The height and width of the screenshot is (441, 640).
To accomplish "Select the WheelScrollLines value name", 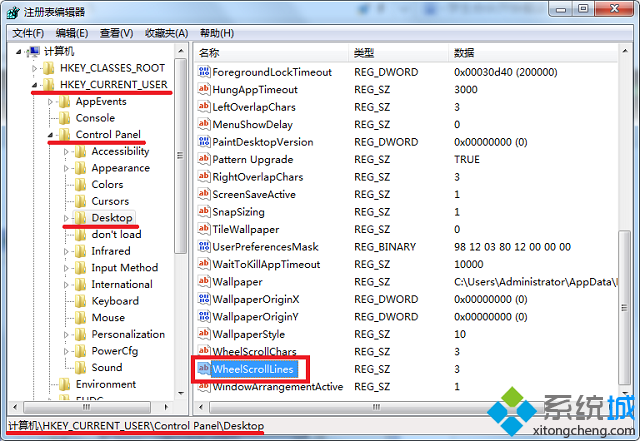I will [x=253, y=369].
